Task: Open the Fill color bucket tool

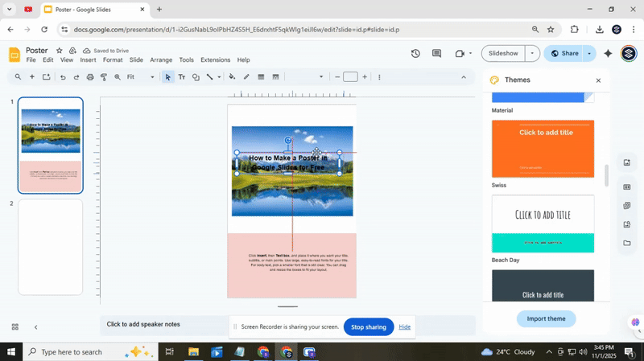Action: (232, 77)
